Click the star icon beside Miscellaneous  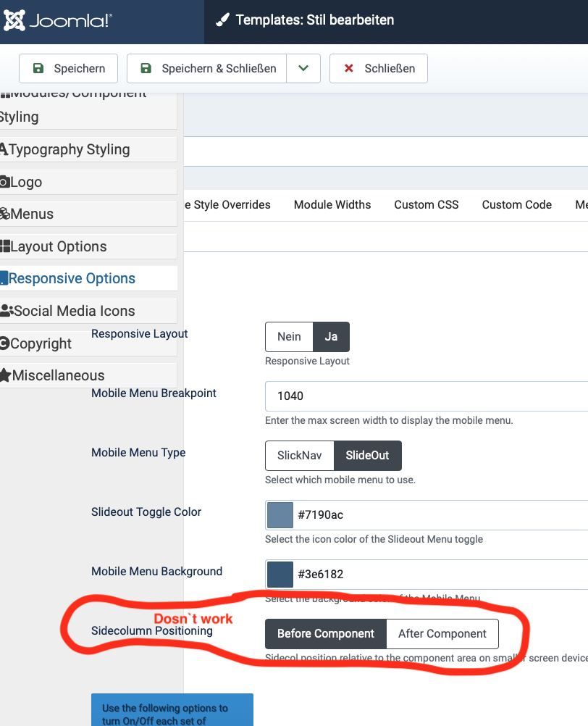(x=5, y=375)
